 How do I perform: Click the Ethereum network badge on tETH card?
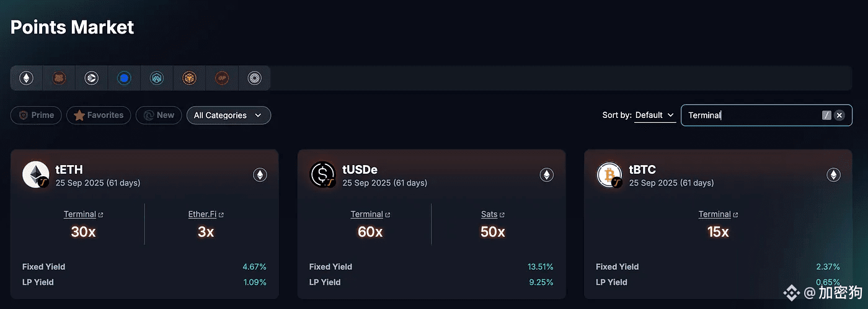[260, 175]
